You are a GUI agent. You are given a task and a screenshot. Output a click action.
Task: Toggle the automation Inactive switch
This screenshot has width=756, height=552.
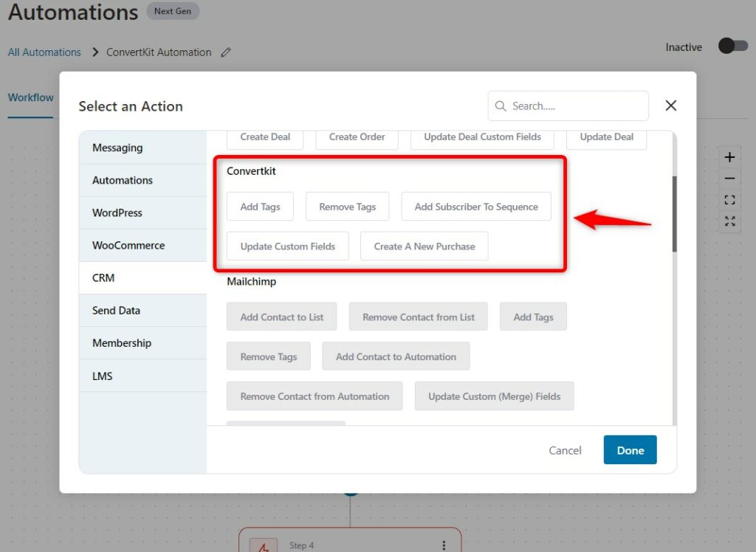coord(733,46)
